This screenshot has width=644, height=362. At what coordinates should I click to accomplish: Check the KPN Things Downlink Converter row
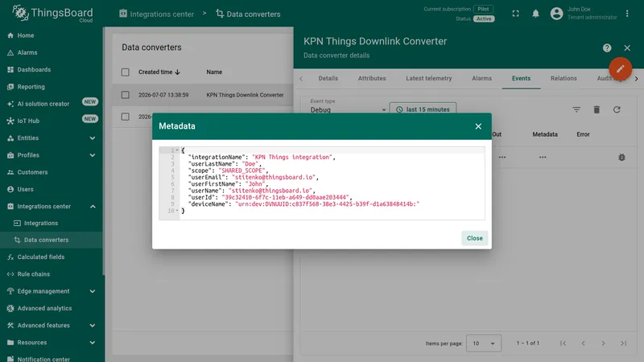[x=126, y=95]
